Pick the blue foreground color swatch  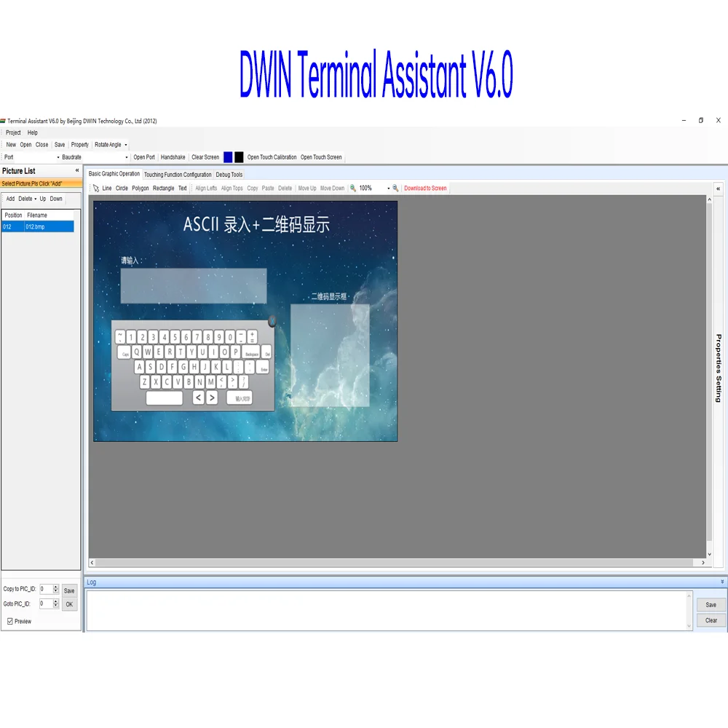pyautogui.click(x=228, y=157)
